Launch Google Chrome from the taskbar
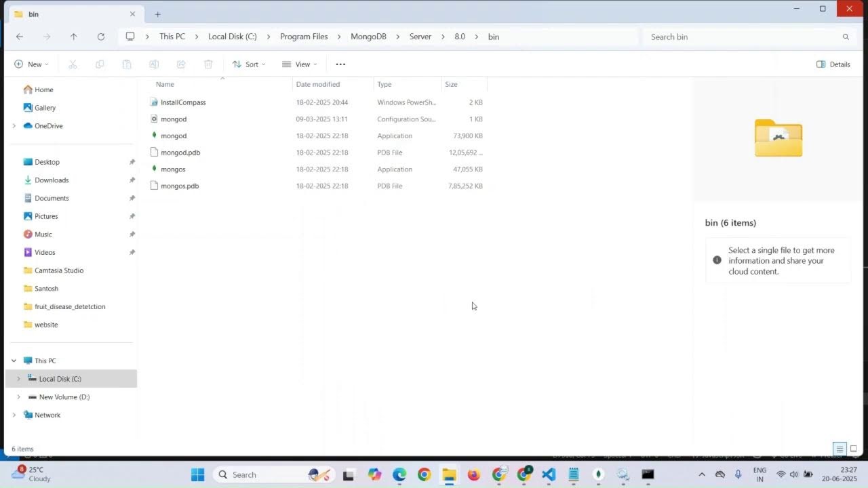 424,474
